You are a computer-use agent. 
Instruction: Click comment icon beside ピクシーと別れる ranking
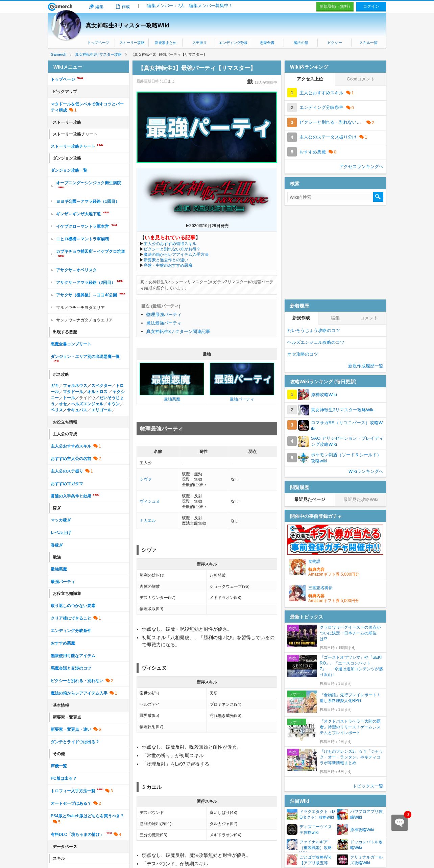point(368,122)
